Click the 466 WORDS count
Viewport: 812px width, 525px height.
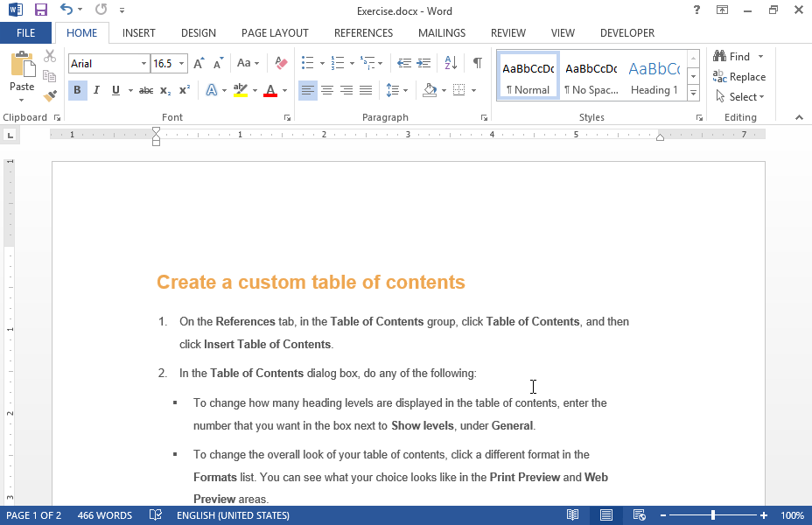[x=105, y=515]
